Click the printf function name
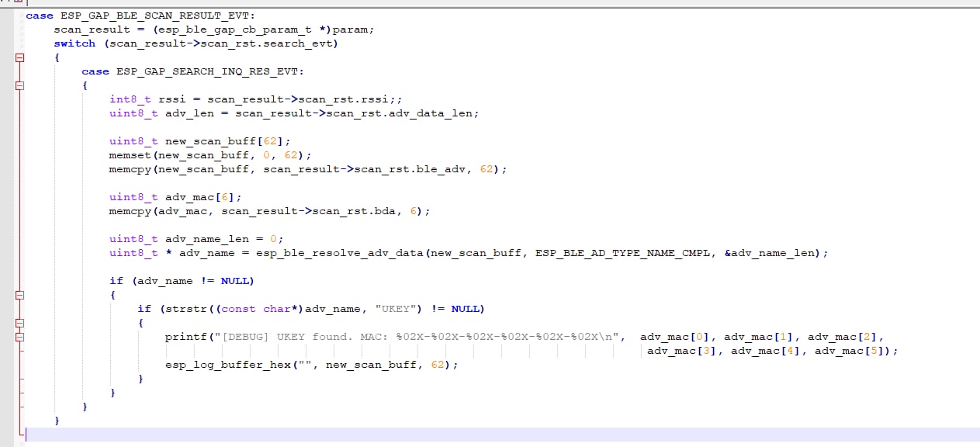The image size is (980, 447). [185, 337]
